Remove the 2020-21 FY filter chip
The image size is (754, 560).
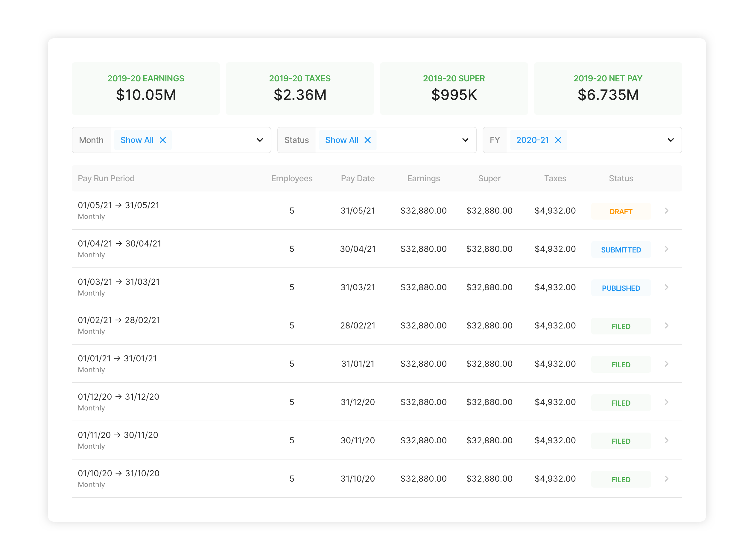tap(558, 140)
